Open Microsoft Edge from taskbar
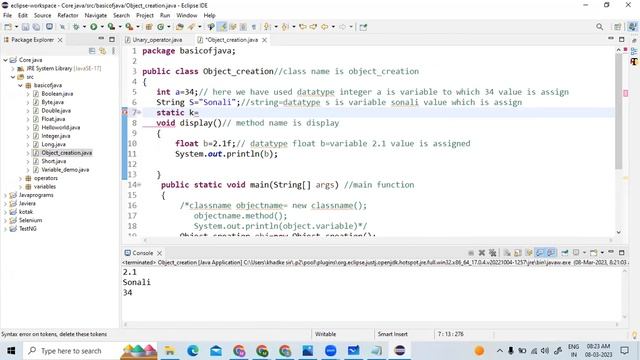Screen dimensions: 640x360 193,351
